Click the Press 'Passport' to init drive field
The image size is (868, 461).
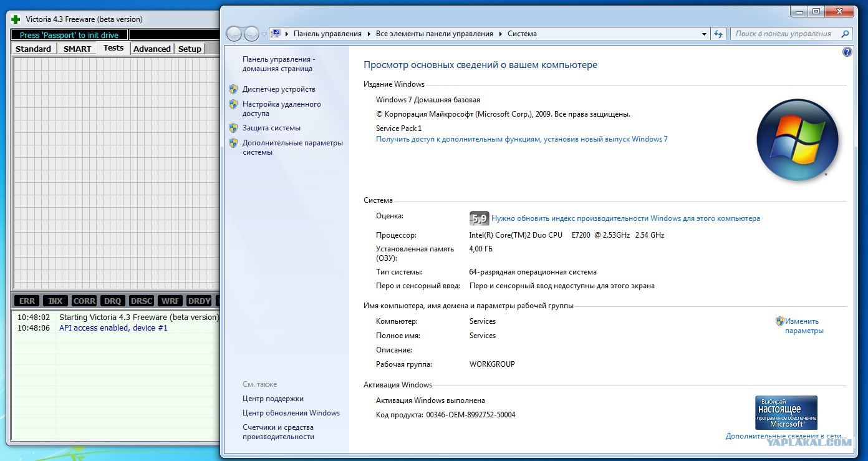tap(69, 35)
